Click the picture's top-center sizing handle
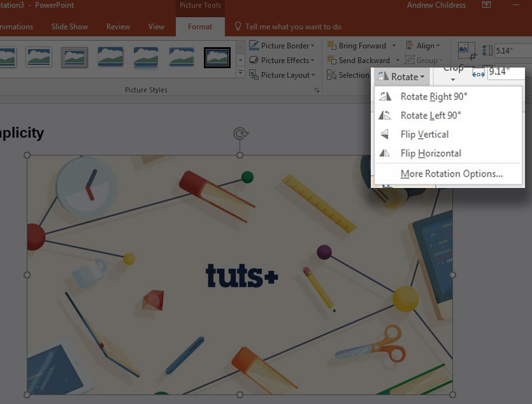532x404 pixels. point(240,155)
